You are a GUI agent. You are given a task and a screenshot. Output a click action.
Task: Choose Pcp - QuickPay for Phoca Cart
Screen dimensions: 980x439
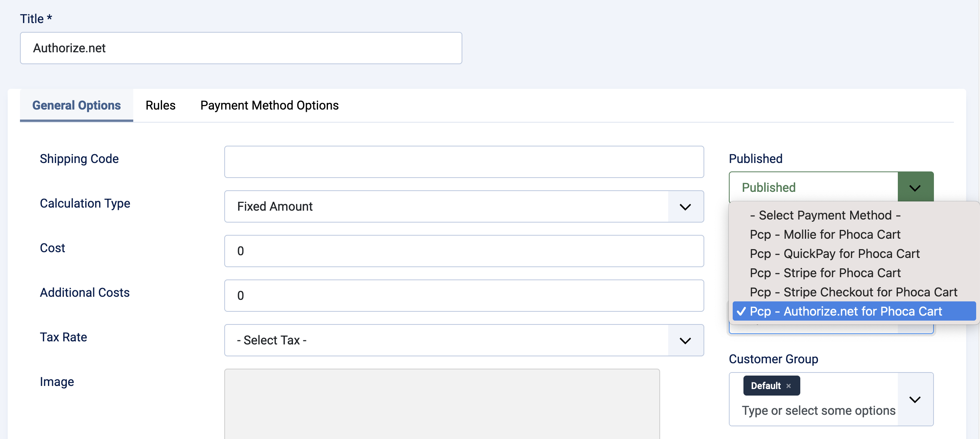point(834,254)
